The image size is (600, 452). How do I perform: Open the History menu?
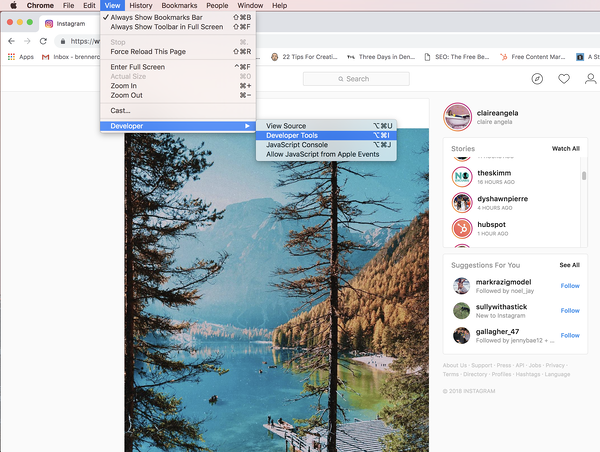[x=141, y=6]
